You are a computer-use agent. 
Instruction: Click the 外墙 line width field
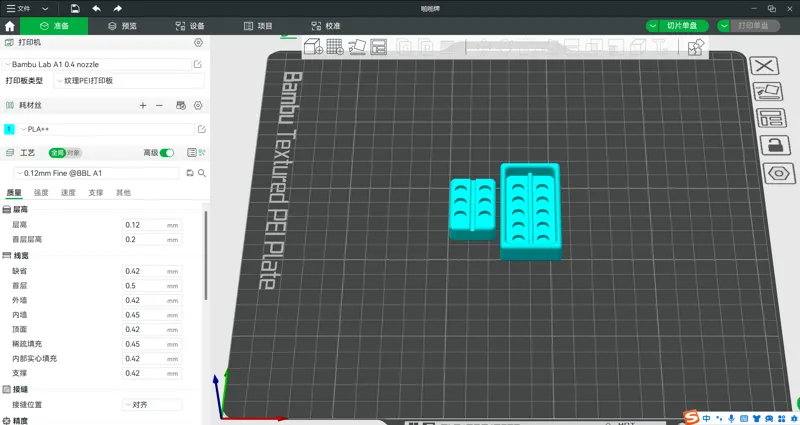pos(152,301)
